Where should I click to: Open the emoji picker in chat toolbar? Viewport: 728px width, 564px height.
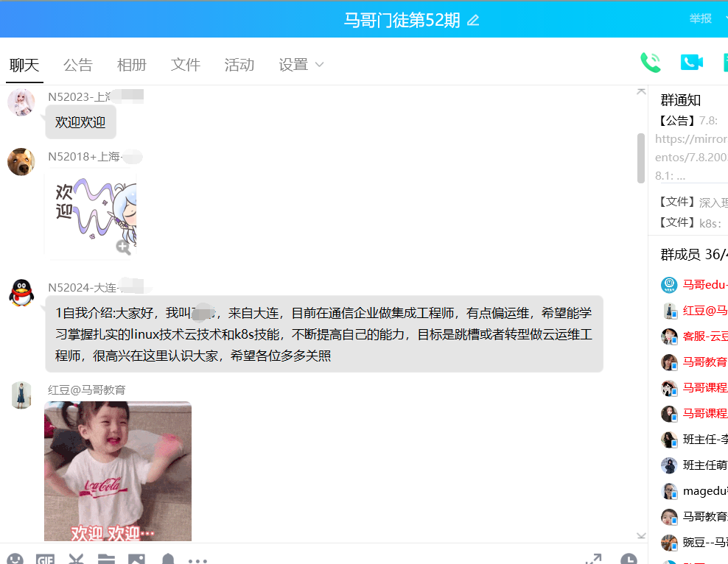[15, 560]
